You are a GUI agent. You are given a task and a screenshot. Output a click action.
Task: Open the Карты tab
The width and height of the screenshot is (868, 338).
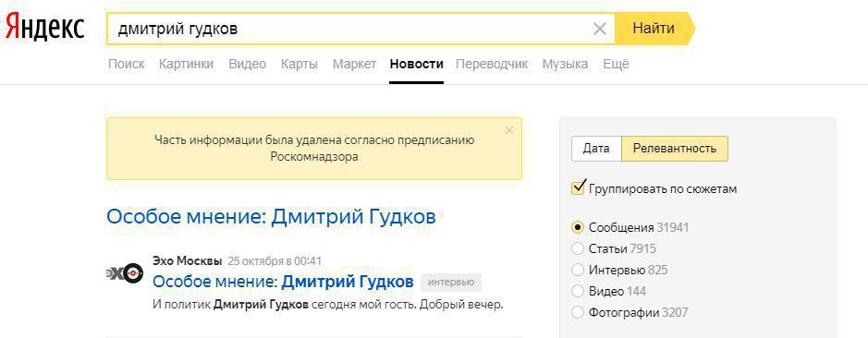[x=300, y=64]
